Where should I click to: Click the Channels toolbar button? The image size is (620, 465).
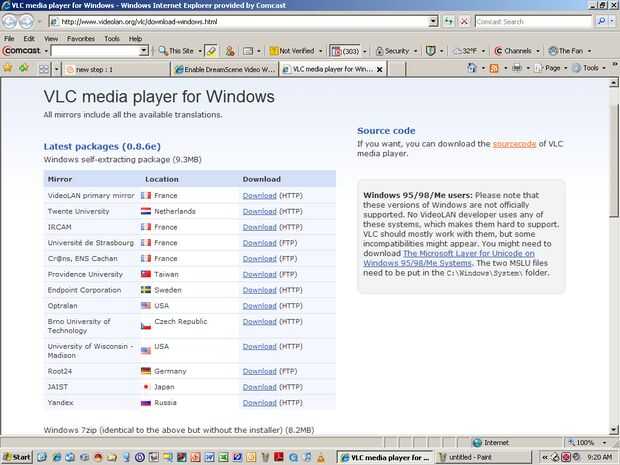pyautogui.click(x=513, y=51)
